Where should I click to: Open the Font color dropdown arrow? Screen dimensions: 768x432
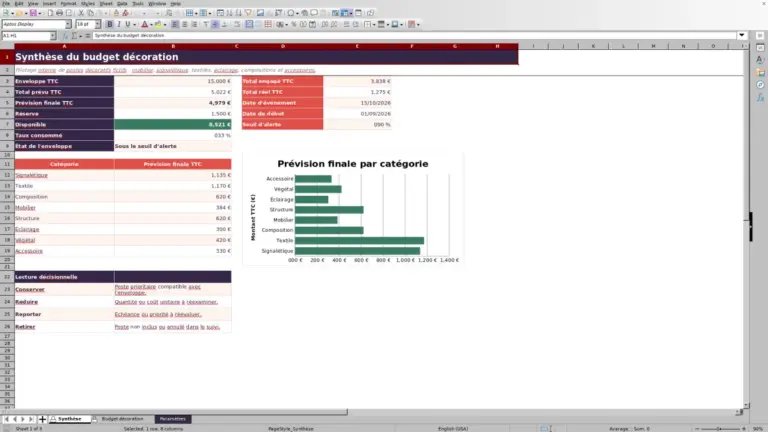pos(151,24)
